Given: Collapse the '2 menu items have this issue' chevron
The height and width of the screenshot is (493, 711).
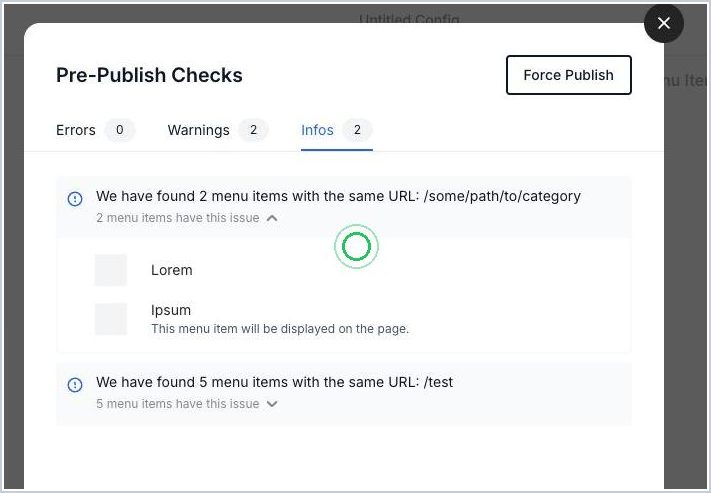Looking at the screenshot, I should [272, 218].
